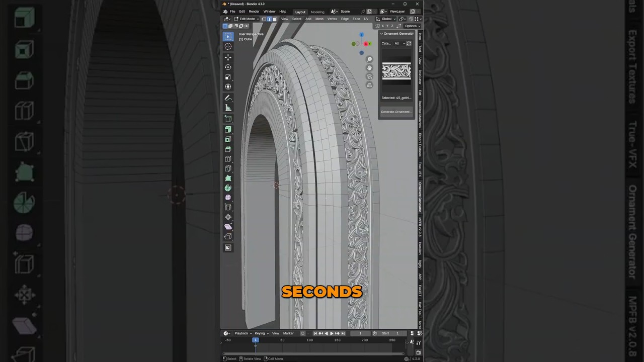This screenshot has width=644, height=362.
Task: Open the Mesh menu
Action: (x=319, y=19)
